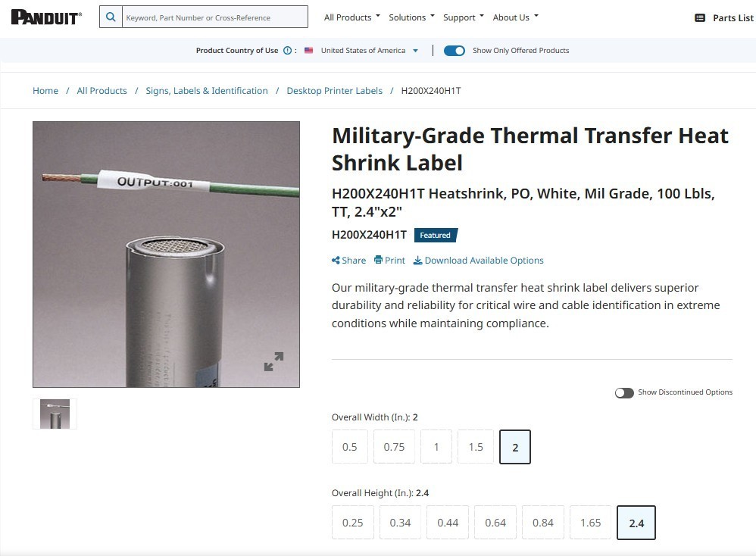This screenshot has height=556, width=756.
Task: Select overall width 2
Action: [515, 447]
